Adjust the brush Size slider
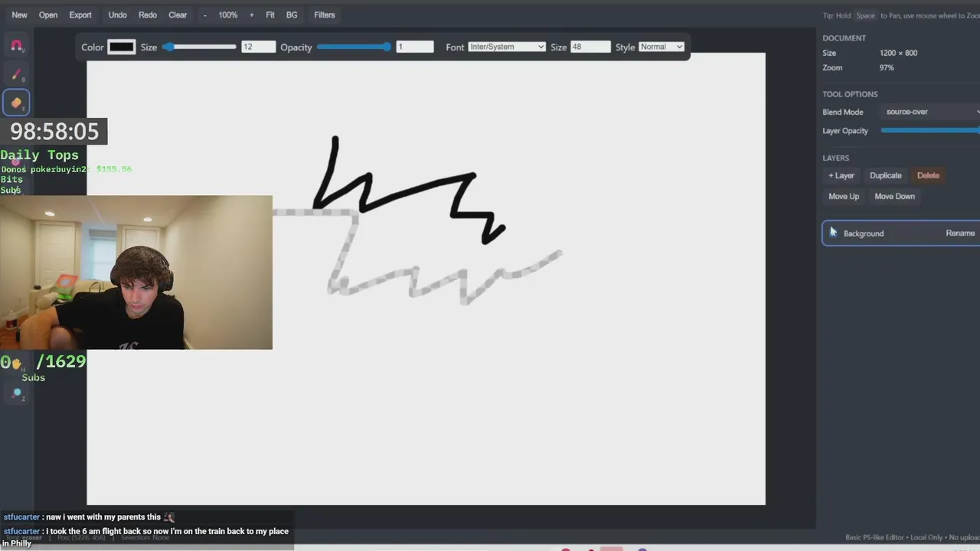This screenshot has width=980, height=551. [199, 47]
